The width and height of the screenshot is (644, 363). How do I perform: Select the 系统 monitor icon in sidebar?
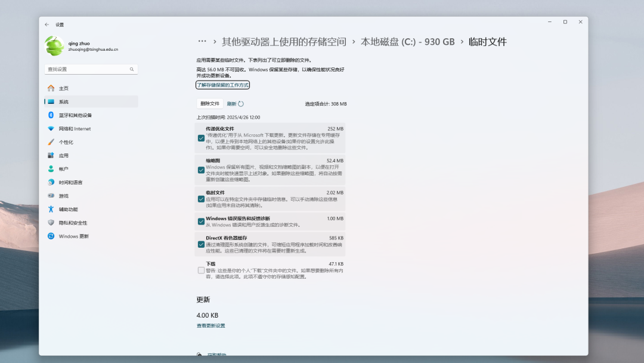point(51,102)
